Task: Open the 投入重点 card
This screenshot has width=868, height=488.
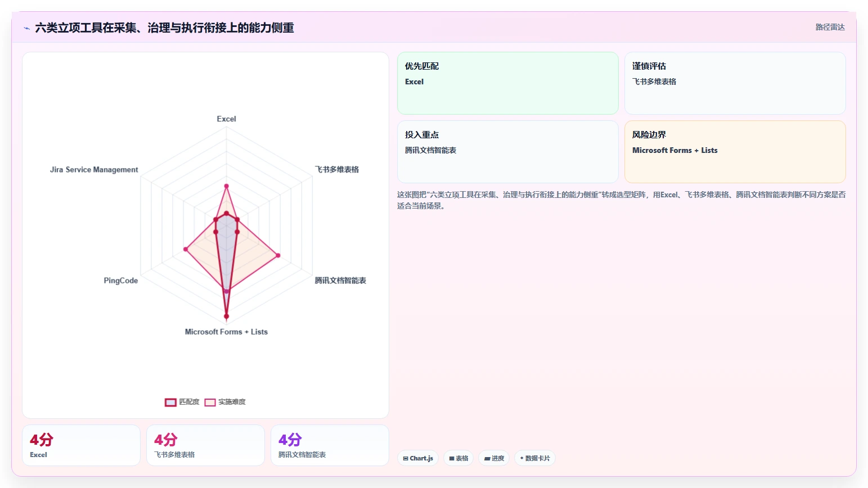Action: (507, 152)
